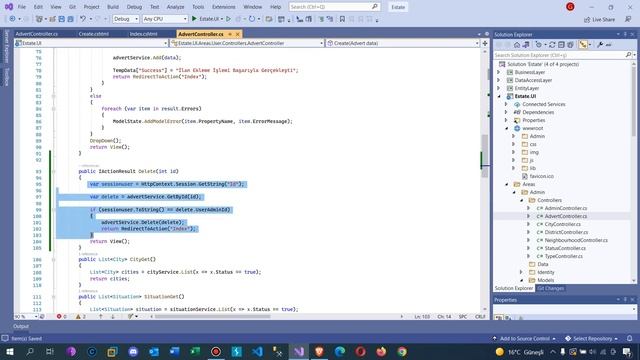Screen dimensions: 640x360
Task: Select CityController.cs in Solution Explorer
Action: 562,224
